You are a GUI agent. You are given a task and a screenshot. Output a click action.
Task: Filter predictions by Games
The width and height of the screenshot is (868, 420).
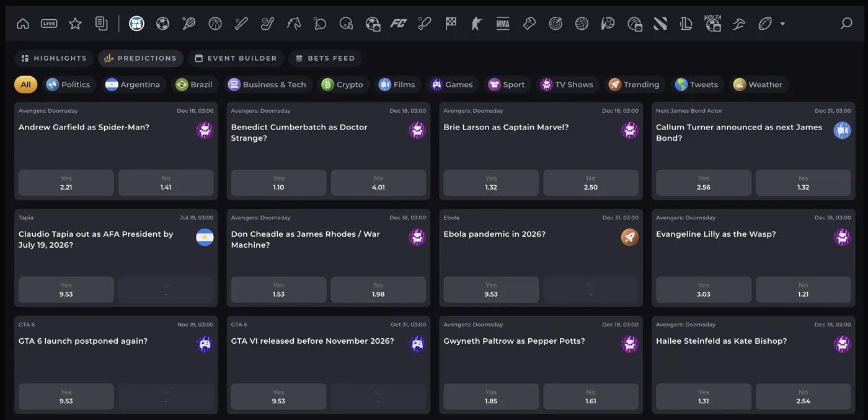click(x=453, y=84)
